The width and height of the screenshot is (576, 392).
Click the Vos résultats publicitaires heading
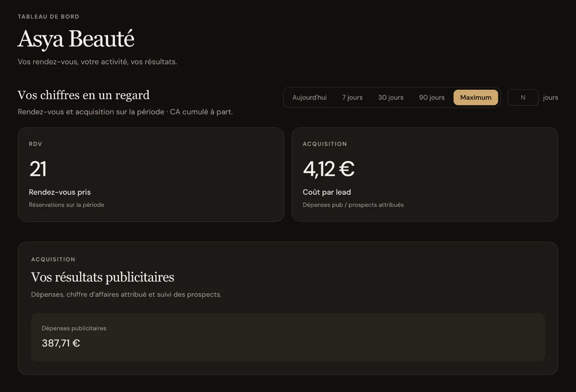coord(102,277)
